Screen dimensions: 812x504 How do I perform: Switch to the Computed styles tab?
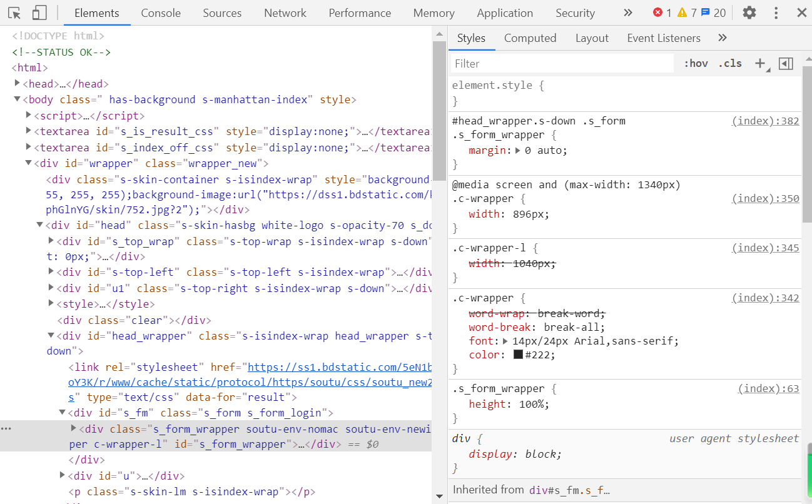pyautogui.click(x=530, y=38)
